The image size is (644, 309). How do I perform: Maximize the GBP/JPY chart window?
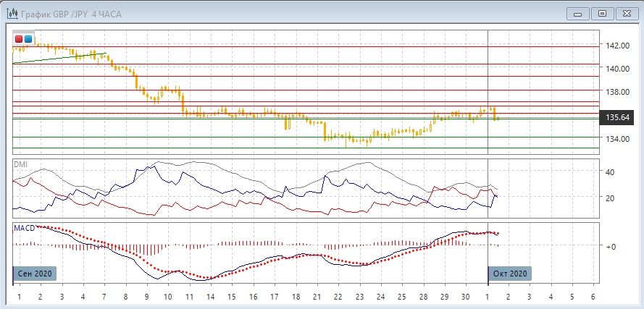click(x=601, y=13)
